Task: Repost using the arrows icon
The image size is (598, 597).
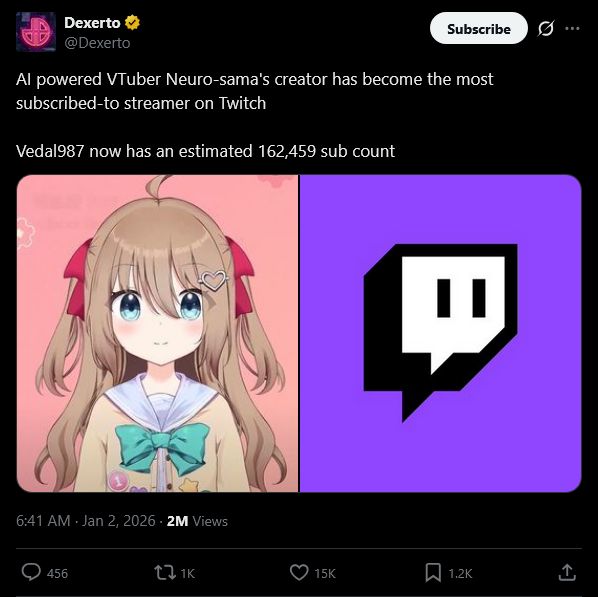Action: tap(165, 573)
